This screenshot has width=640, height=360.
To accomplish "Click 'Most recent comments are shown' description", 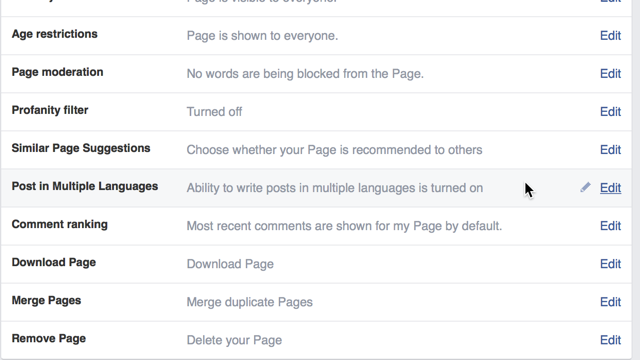I will tap(344, 226).
